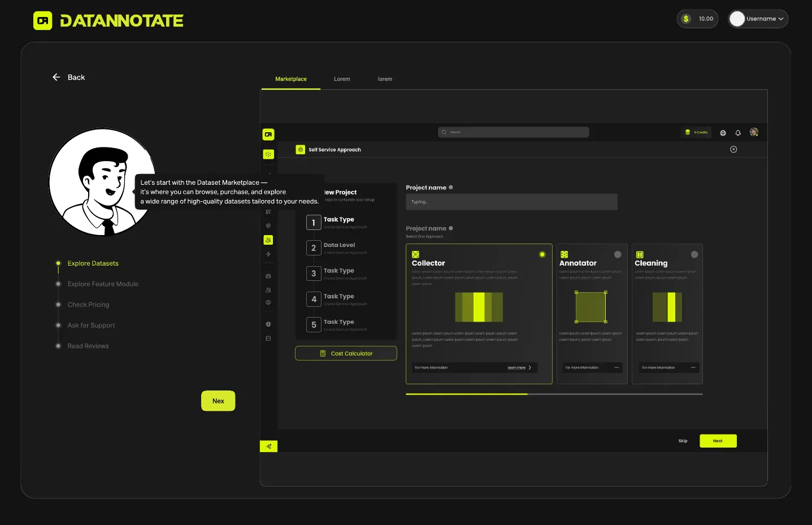812x525 pixels.
Task: Click the yellow progress bar under cards
Action: click(x=467, y=394)
